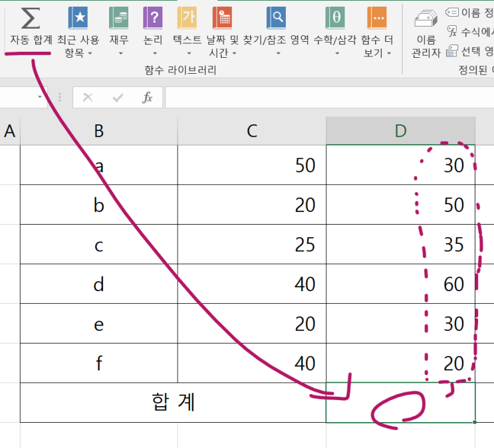Viewport: 494px width, 448px height.
Task: Click cell containing letter d
Action: click(x=99, y=284)
